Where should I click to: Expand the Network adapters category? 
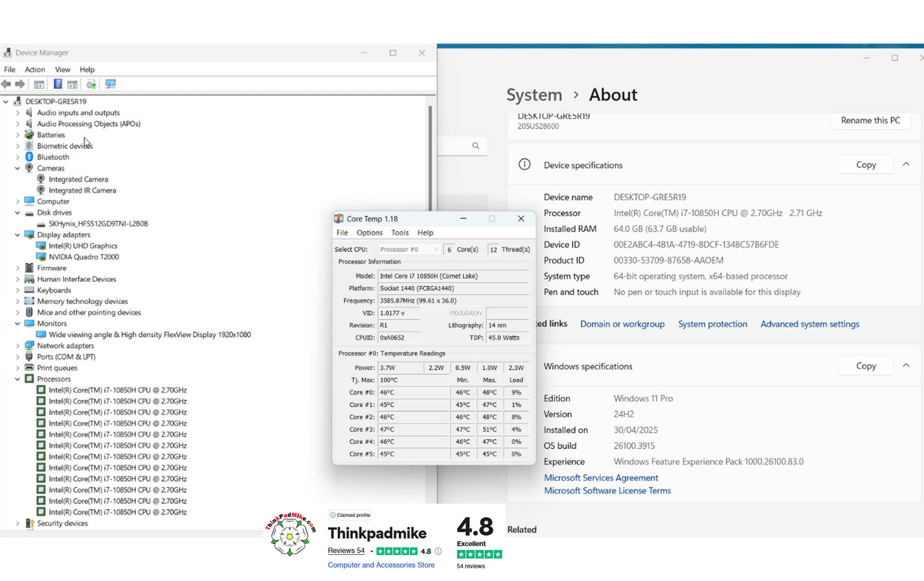[x=18, y=346]
